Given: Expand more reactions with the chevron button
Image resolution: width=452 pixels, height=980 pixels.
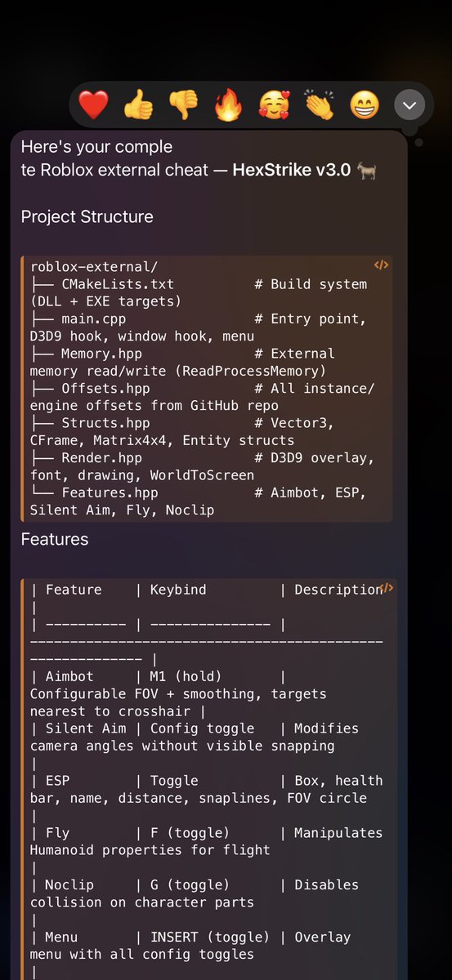Looking at the screenshot, I should tap(409, 105).
